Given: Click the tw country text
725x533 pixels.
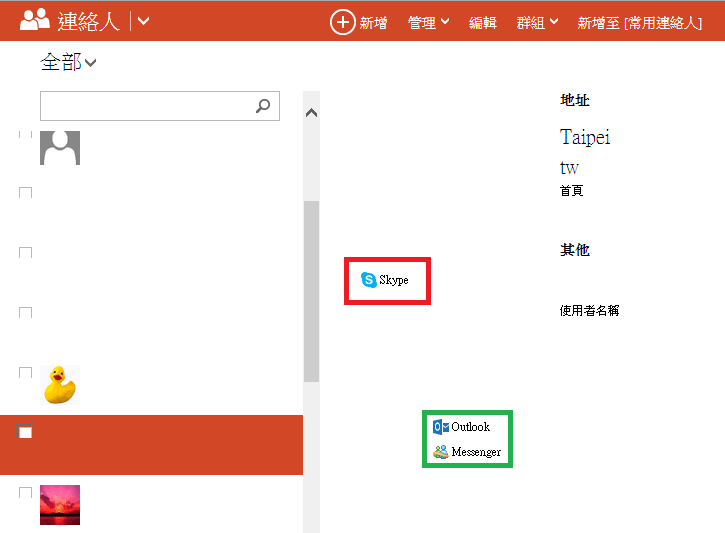Looking at the screenshot, I should tap(569, 167).
